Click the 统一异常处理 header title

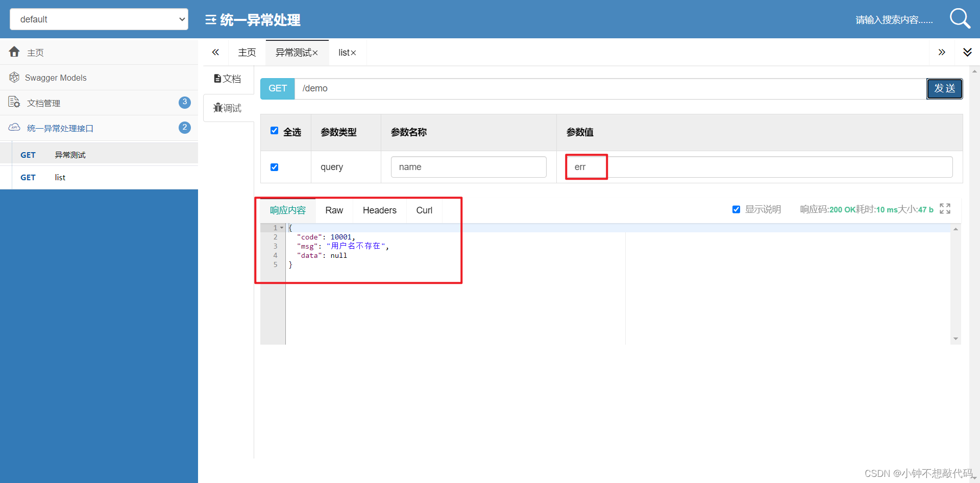pyautogui.click(x=260, y=20)
